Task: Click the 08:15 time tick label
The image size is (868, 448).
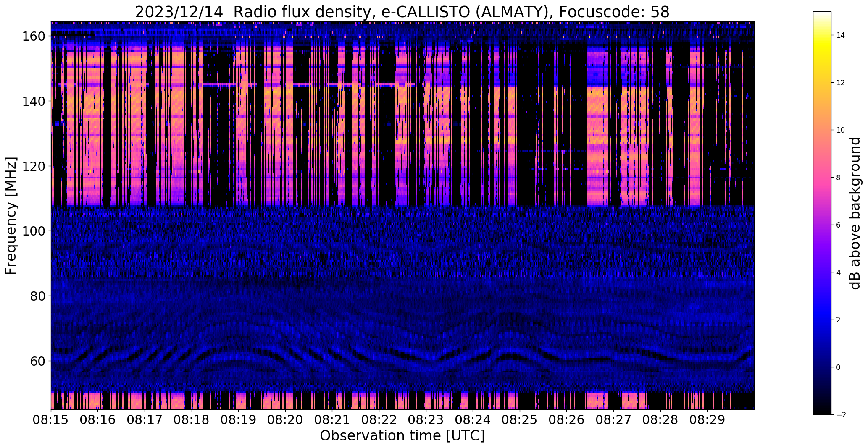Action: coord(51,420)
